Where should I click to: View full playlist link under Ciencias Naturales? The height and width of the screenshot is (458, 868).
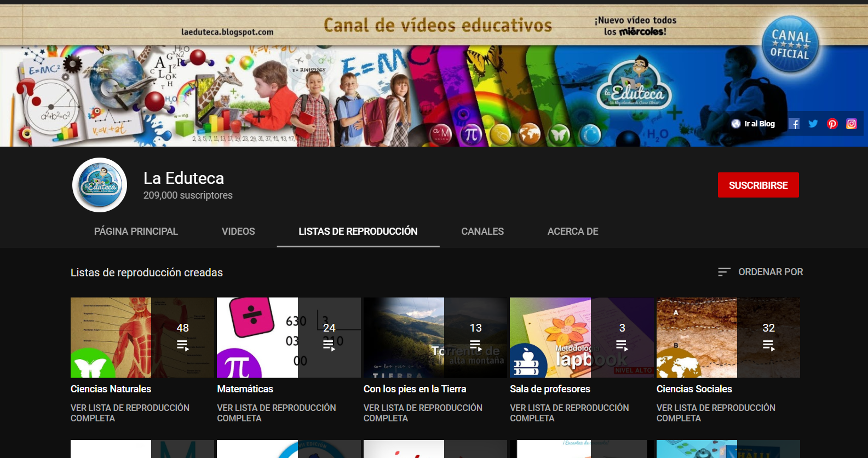click(x=130, y=413)
